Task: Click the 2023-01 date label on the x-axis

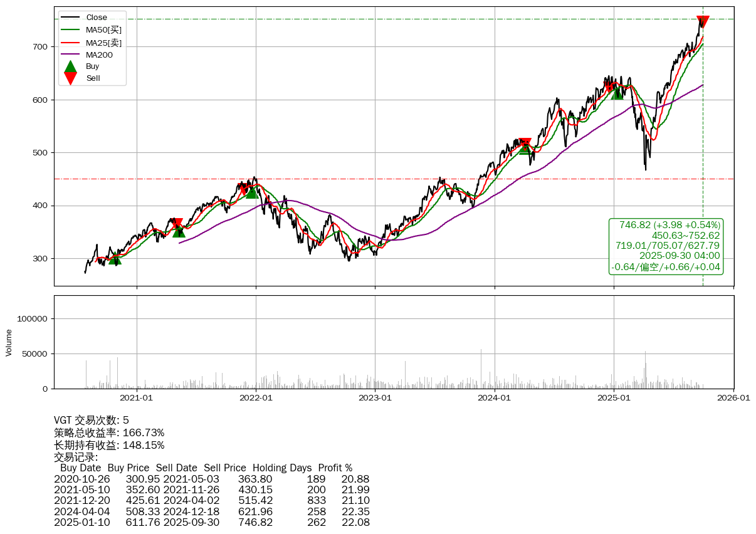Action: (375, 397)
